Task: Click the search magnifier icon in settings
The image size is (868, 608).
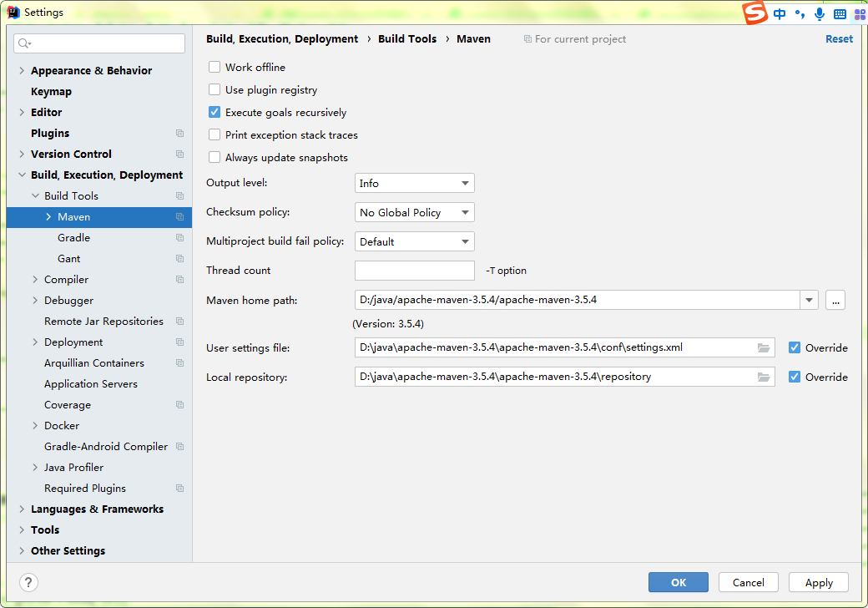Action: [24, 43]
